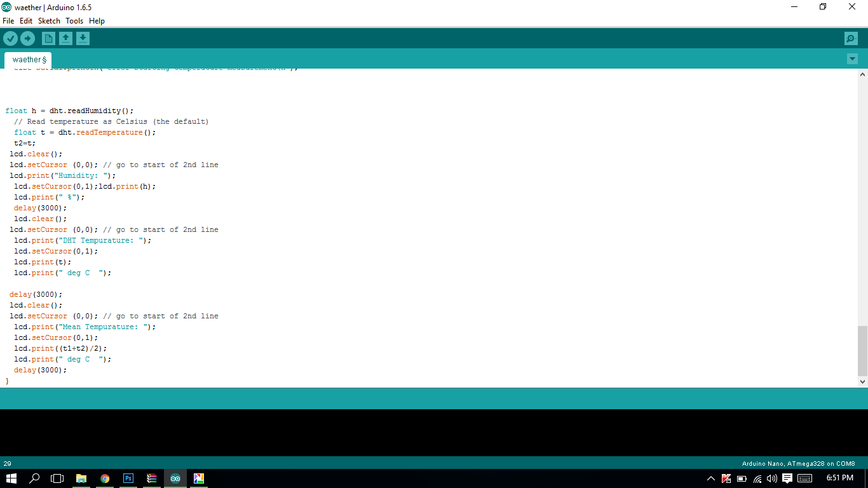
Task: Launch Photoshop from the taskbar
Action: 128,478
